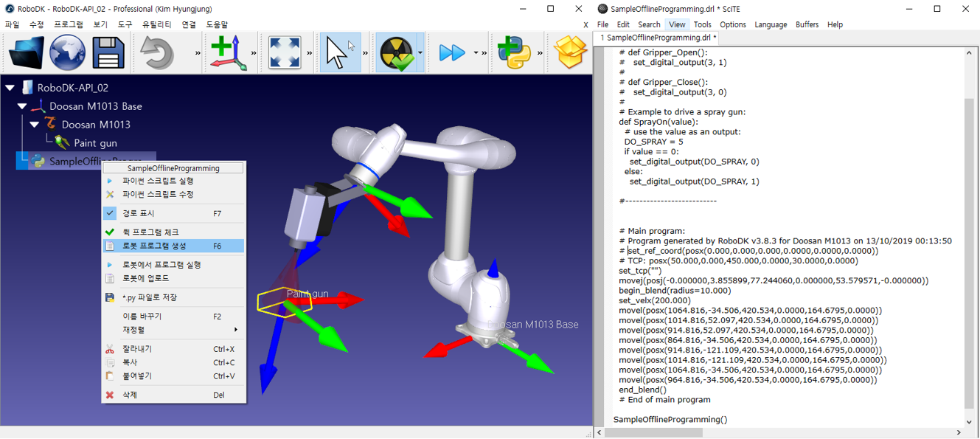The height and width of the screenshot is (439, 980).
Task: Click the open folder toolbar icon
Action: click(26, 52)
